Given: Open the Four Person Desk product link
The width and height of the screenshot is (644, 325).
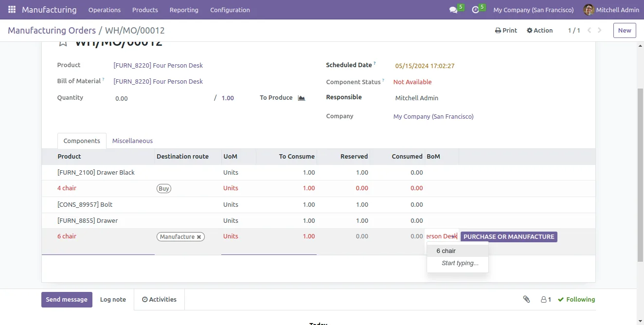Looking at the screenshot, I should pos(158,65).
